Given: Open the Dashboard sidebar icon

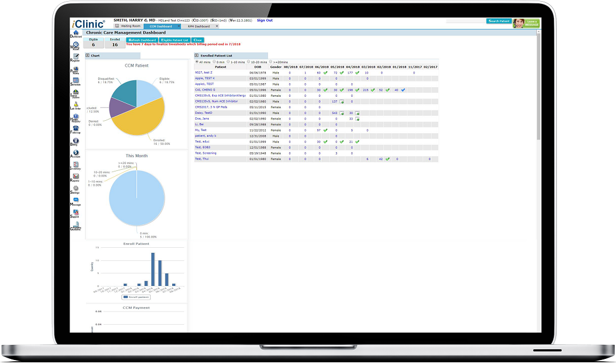Looking at the screenshot, I should click(x=76, y=33).
